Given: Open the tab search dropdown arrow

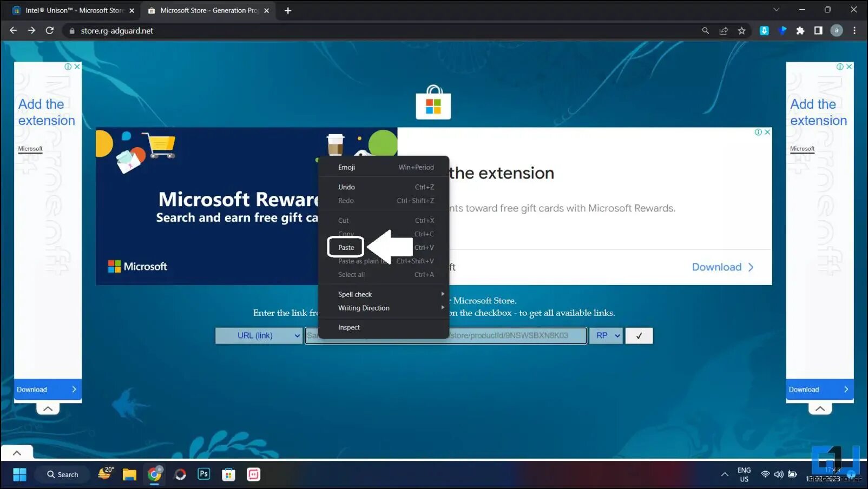Looking at the screenshot, I should pos(777,10).
